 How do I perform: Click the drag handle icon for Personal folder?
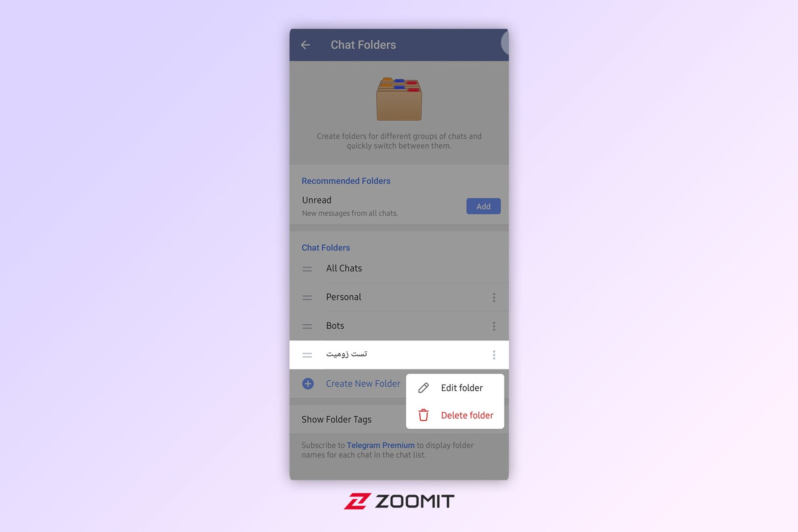coord(307,297)
